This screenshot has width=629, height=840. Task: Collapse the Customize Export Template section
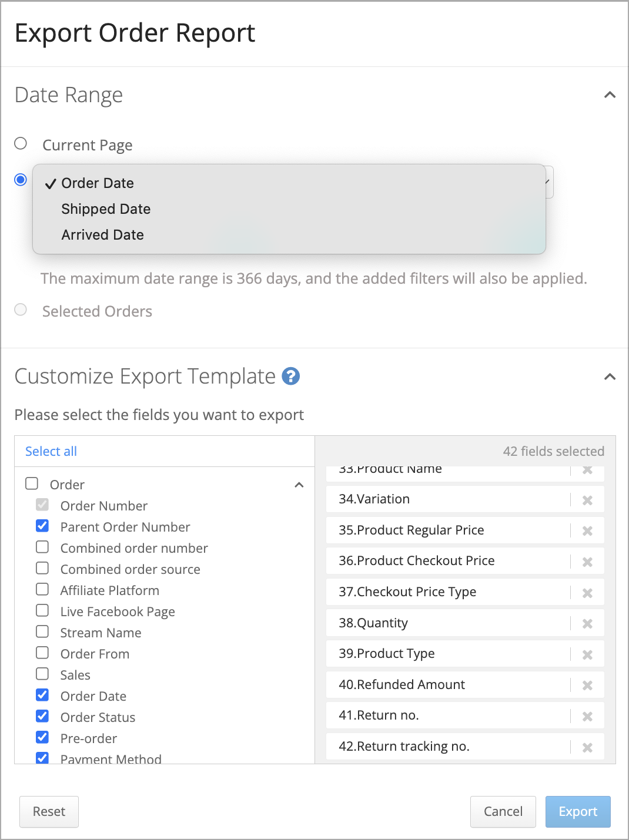[610, 377]
